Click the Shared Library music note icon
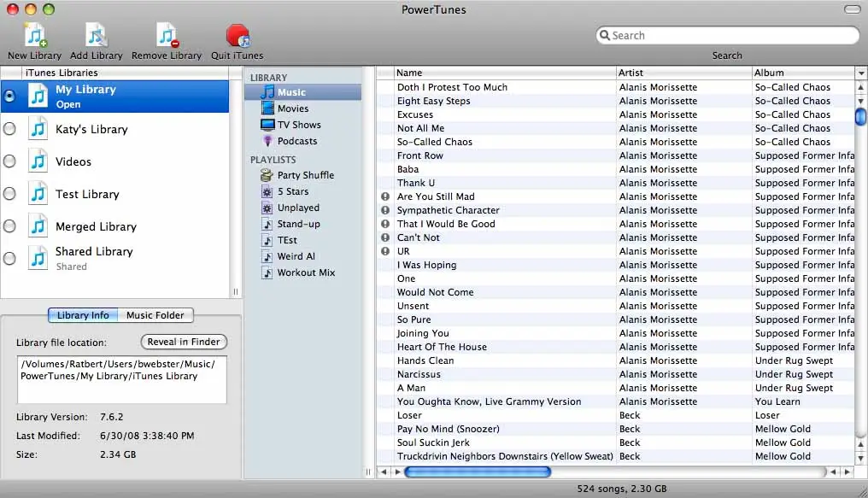Screen dimensions: 868x498 click(x=38, y=259)
